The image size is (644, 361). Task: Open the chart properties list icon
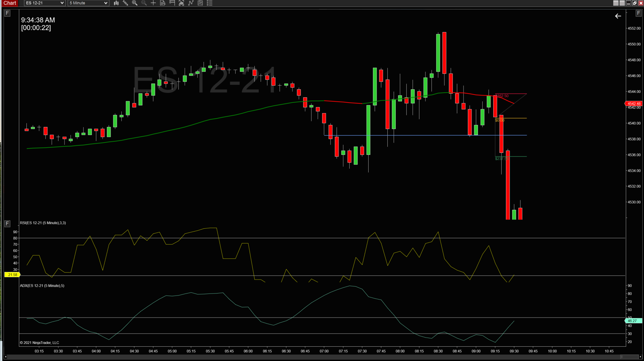[210, 3]
